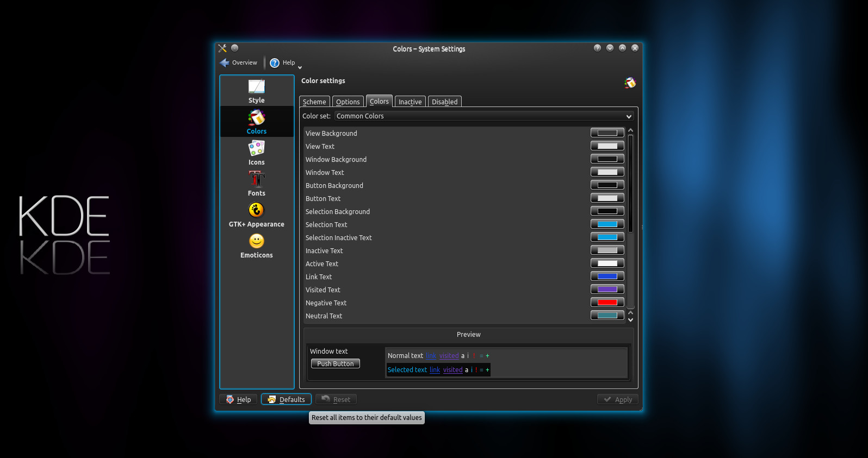Minimize the System Settings window

point(610,48)
